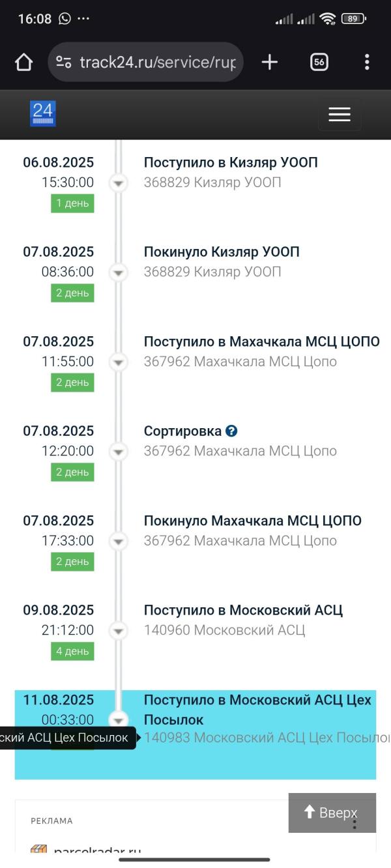Tap the Track24 site logo
Viewport: 391px width, 868px height.
click(x=43, y=113)
